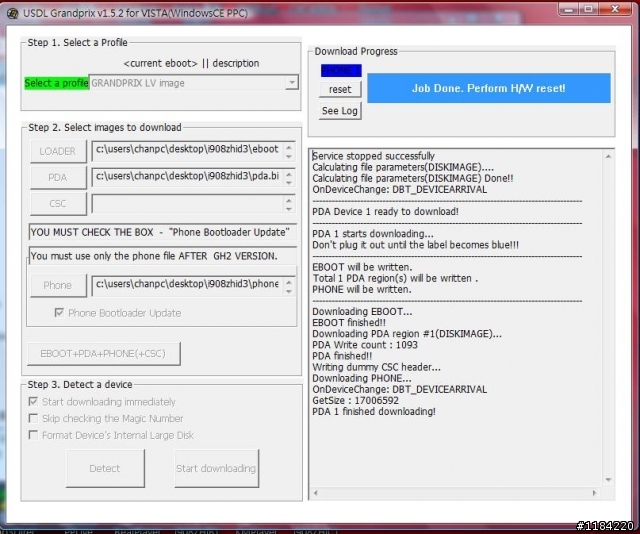Click down arrow of LOADER path spinner

pyautogui.click(x=289, y=156)
